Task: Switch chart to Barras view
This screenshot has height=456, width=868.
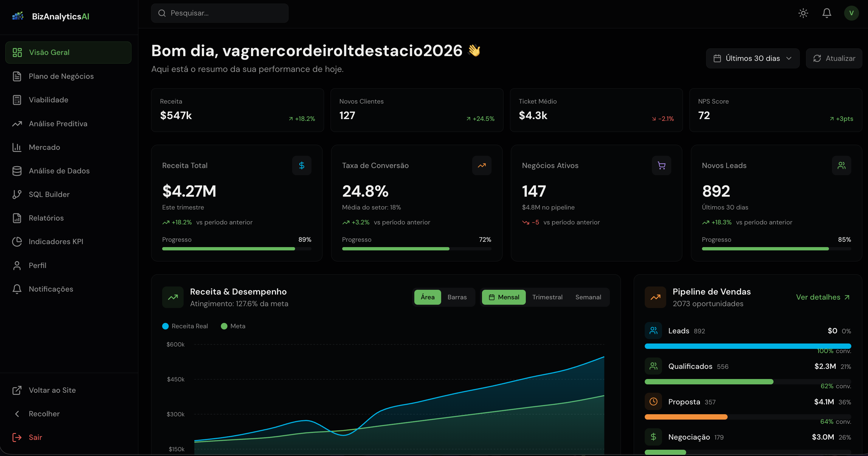Action: (x=457, y=297)
